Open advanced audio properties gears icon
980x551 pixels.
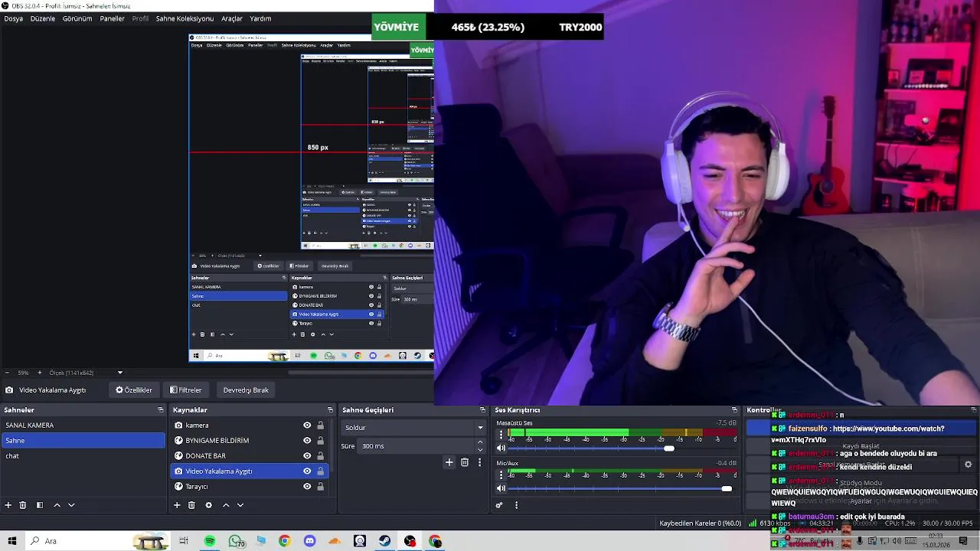tap(499, 505)
